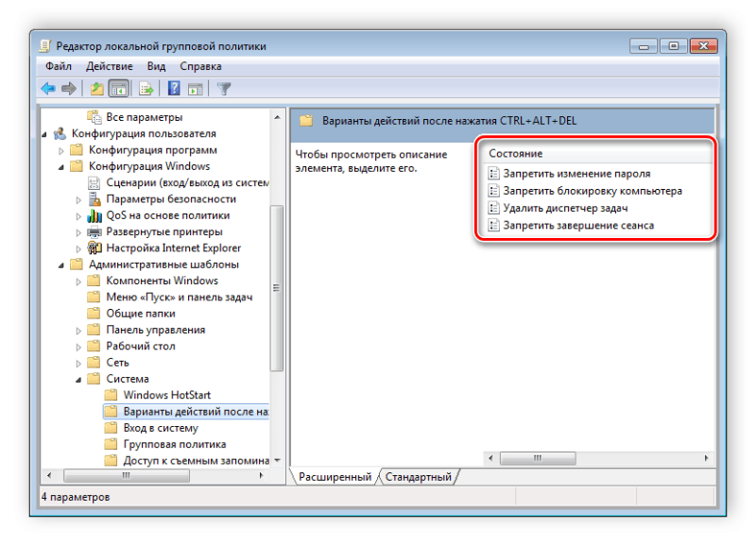Open the Вид menu
Screen dimensions: 756x546
click(156, 66)
